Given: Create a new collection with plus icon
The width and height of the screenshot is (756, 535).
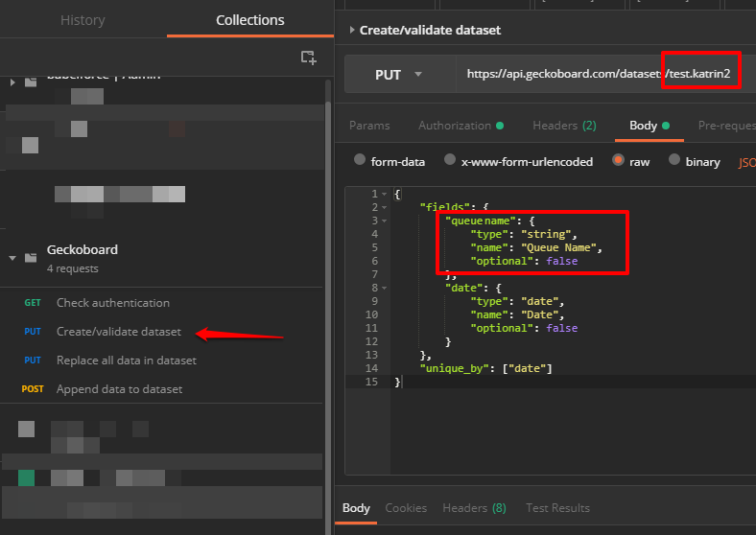Looking at the screenshot, I should 309,58.
